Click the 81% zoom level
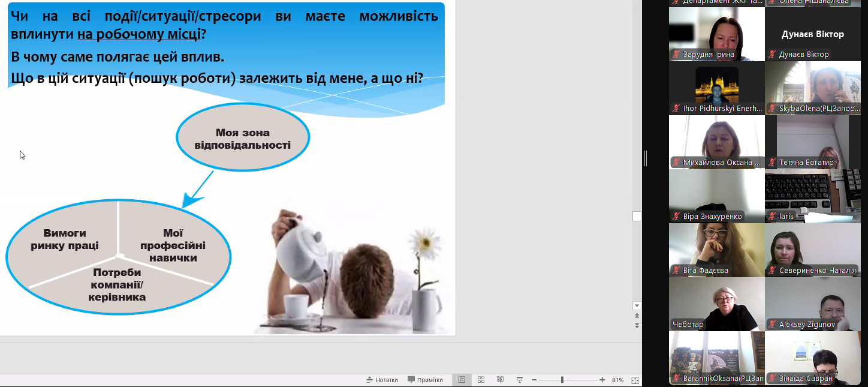This screenshot has width=868, height=387. tap(617, 380)
